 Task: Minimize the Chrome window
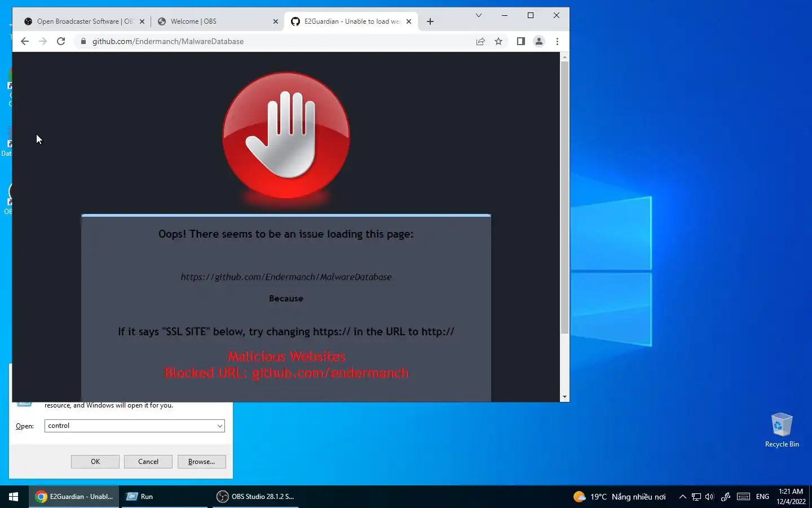point(505,15)
